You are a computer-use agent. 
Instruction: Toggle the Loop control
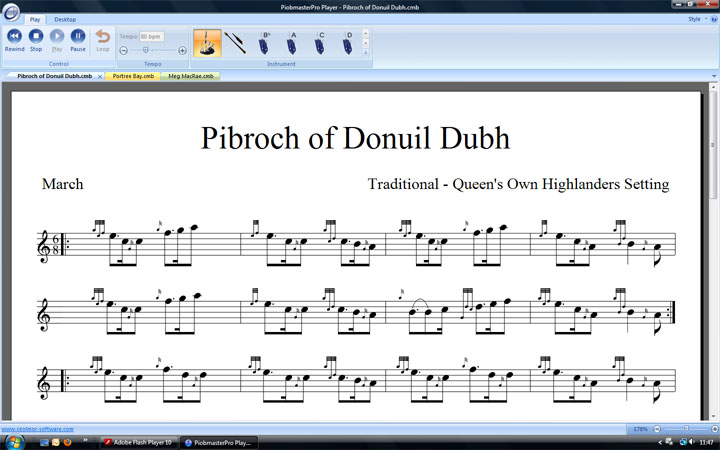103,37
